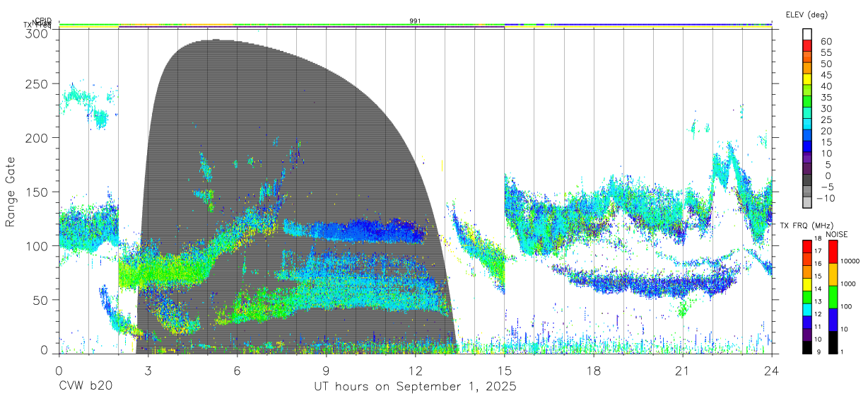The image size is (868, 401).
Task: Click the 'CVW b20' radar label
Action: (85, 387)
